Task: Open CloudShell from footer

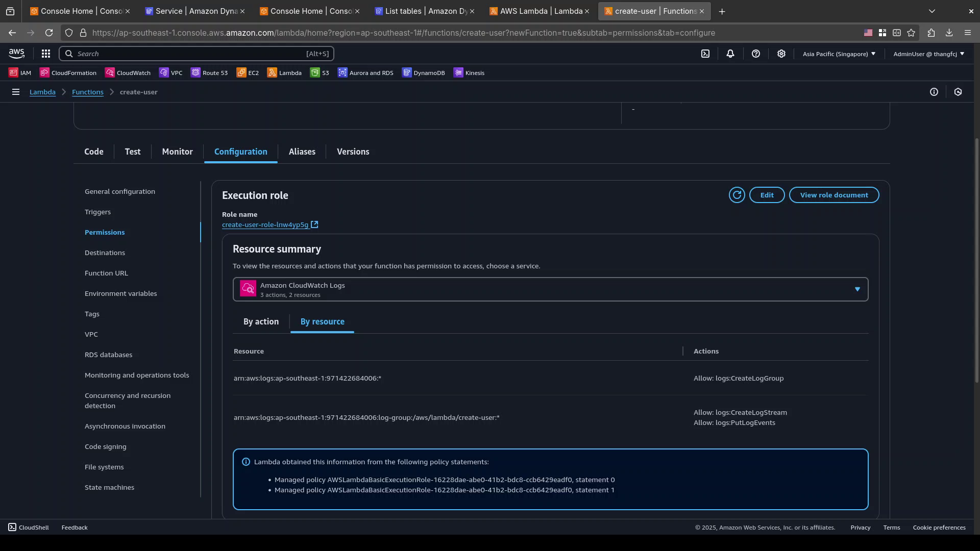Action: coord(29,528)
